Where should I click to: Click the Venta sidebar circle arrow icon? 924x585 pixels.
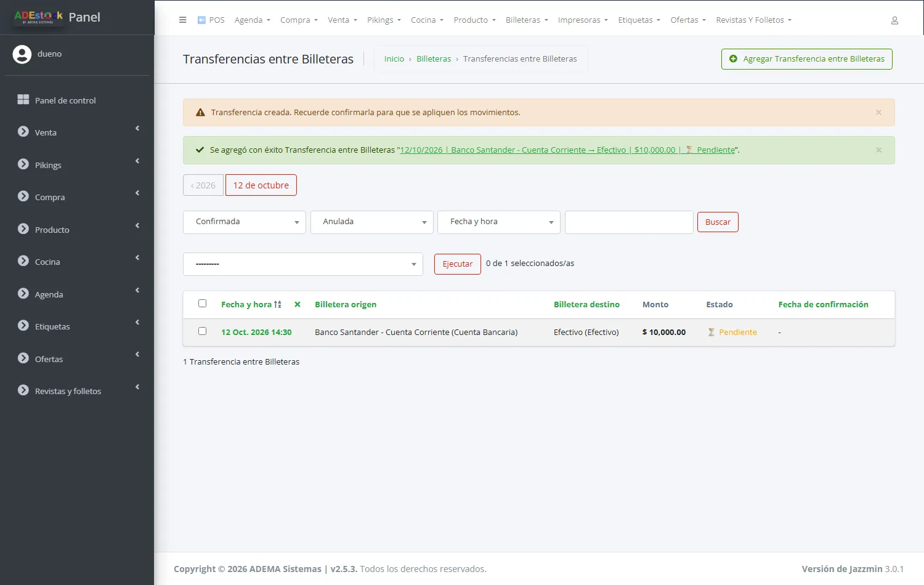pyautogui.click(x=23, y=132)
